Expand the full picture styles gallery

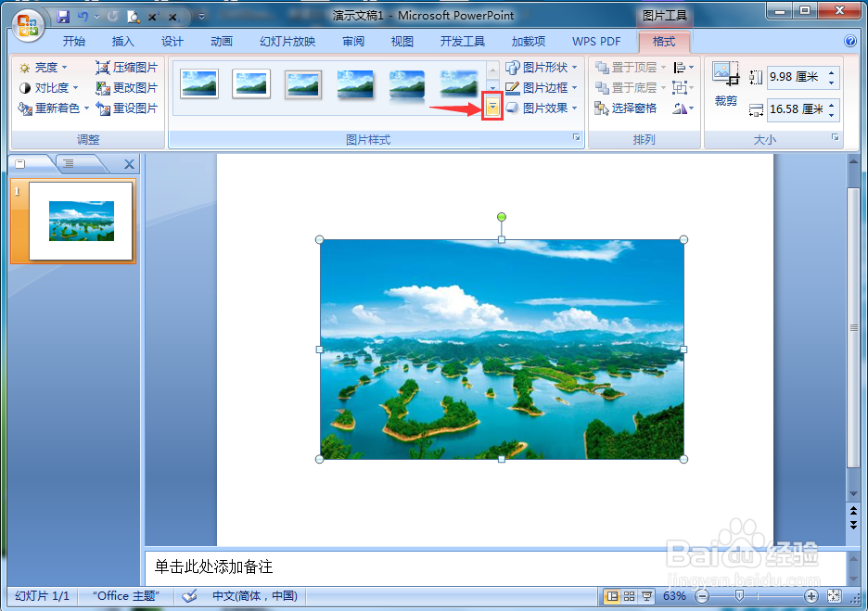492,108
